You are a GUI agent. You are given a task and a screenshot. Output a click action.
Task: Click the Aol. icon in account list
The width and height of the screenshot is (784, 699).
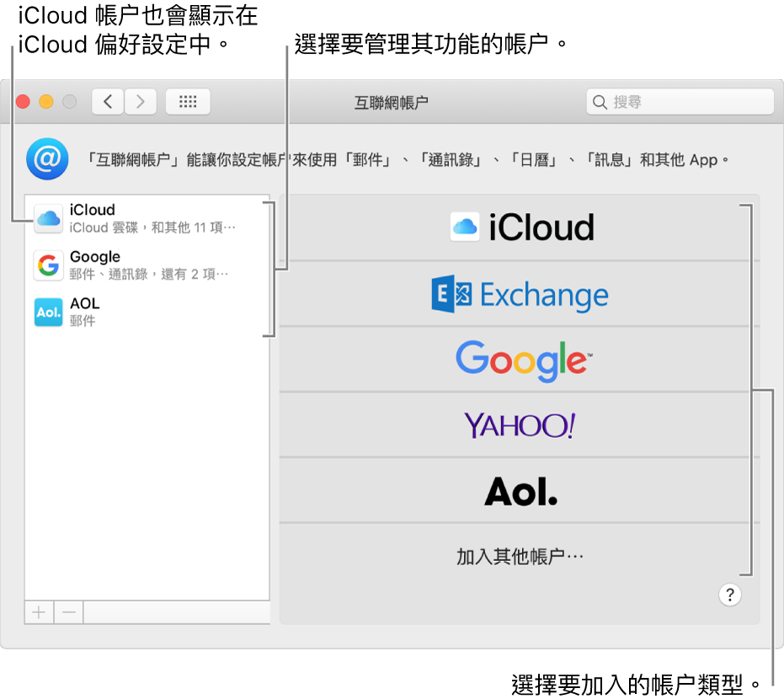pos(49,312)
